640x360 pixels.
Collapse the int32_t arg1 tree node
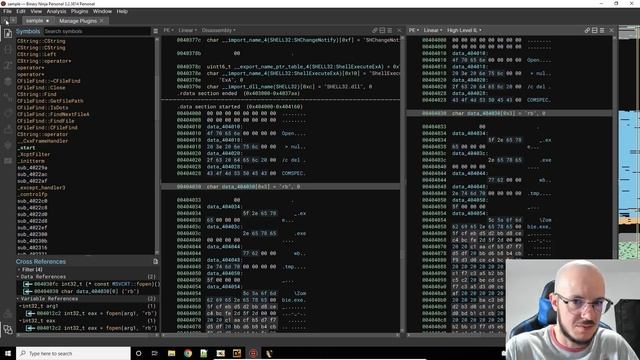pos(20,306)
